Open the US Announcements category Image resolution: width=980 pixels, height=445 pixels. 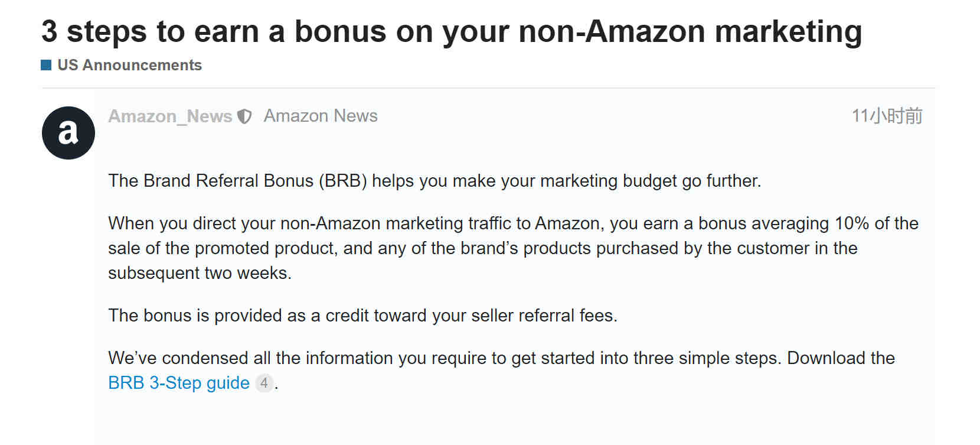pos(129,65)
